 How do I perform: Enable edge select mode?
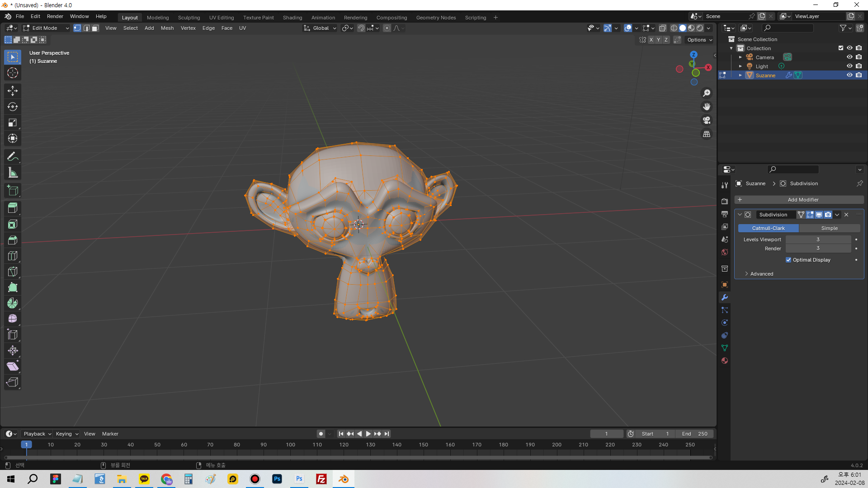coord(86,28)
